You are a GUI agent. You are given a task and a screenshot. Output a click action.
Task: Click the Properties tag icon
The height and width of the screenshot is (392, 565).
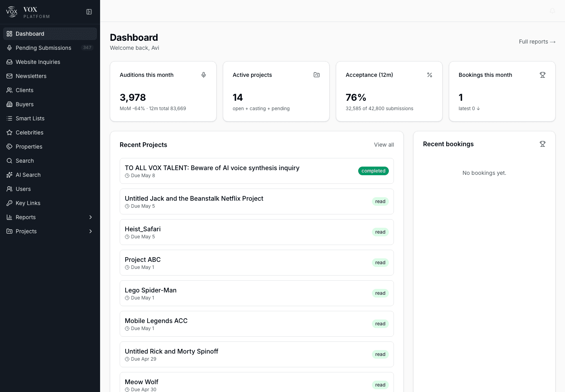(x=9, y=147)
